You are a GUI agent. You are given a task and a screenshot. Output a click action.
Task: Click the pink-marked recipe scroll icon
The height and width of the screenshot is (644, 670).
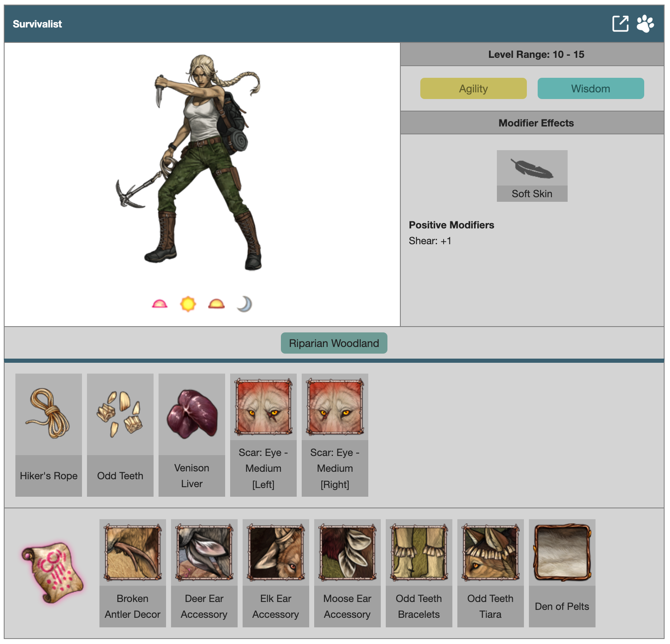(x=52, y=572)
